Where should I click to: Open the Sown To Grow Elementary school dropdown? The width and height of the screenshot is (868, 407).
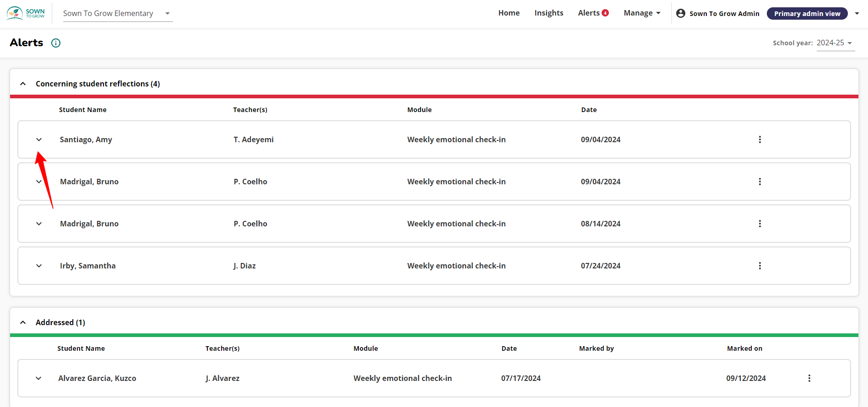coord(118,14)
